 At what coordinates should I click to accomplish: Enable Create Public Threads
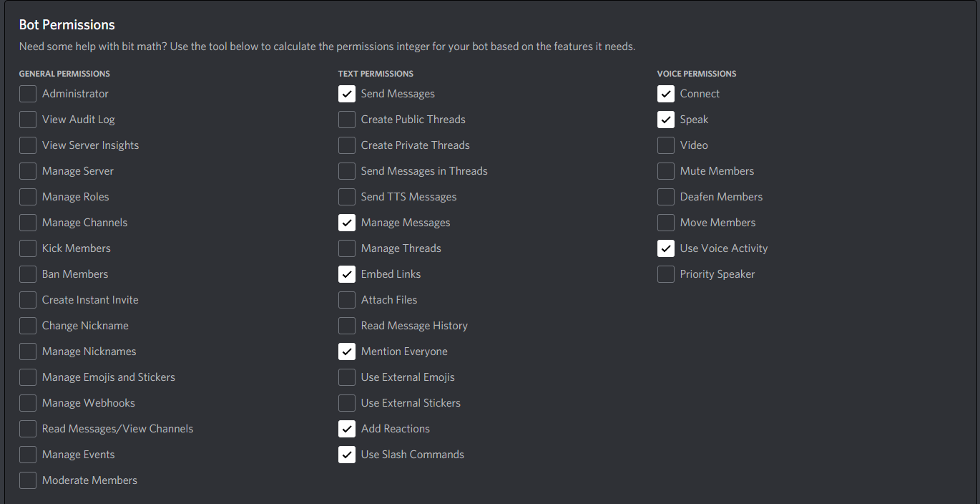(346, 119)
